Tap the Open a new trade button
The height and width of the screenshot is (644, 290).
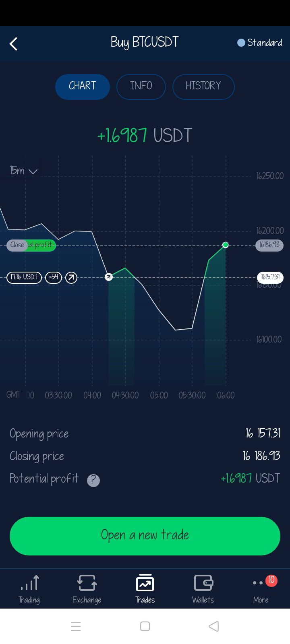(x=145, y=536)
